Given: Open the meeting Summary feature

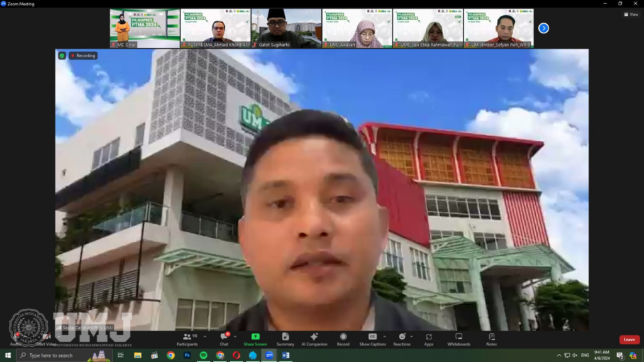Looking at the screenshot, I should 285,339.
